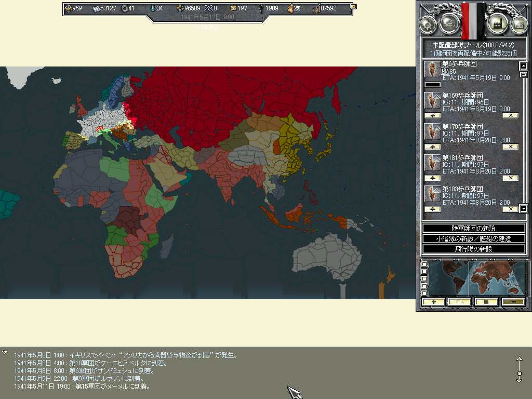This screenshot has height=399, width=532.
Task: Click 飛行隊の新設 button
Action: tap(473, 249)
